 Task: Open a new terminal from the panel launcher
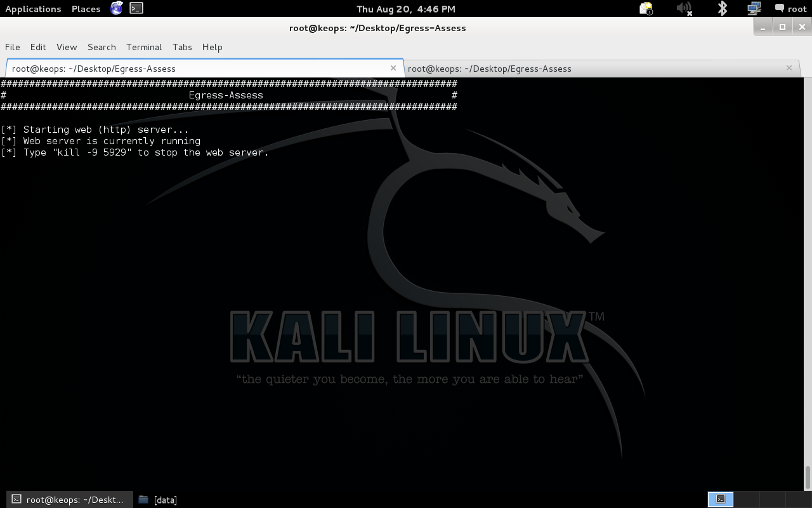click(x=136, y=8)
